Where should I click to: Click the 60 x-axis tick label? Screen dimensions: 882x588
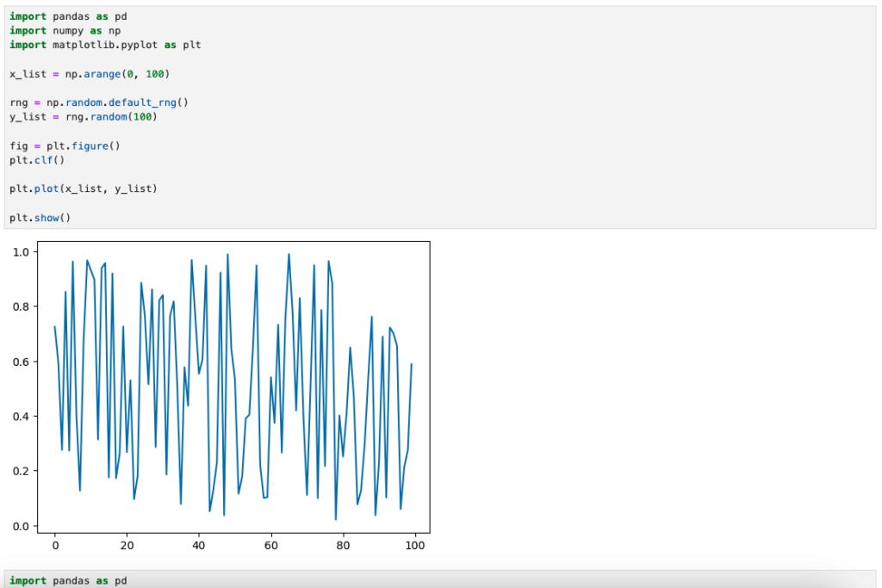point(271,545)
